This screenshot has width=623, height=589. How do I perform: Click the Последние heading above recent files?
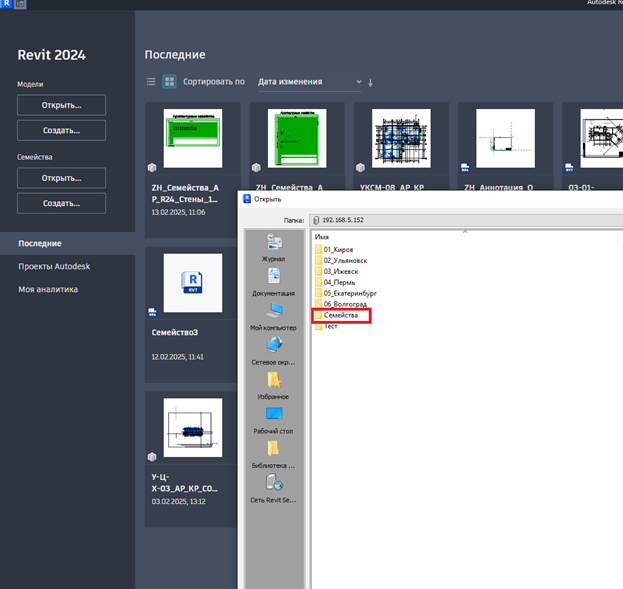pos(175,55)
